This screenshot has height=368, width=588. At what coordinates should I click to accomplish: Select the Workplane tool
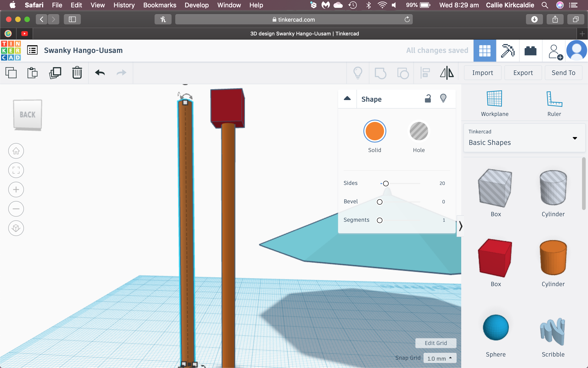coord(495,103)
